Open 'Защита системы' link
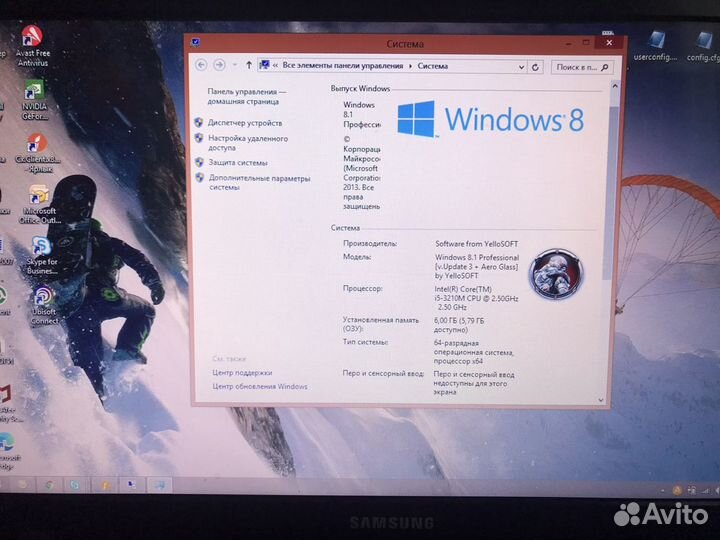This screenshot has height=540, width=720. [x=238, y=162]
